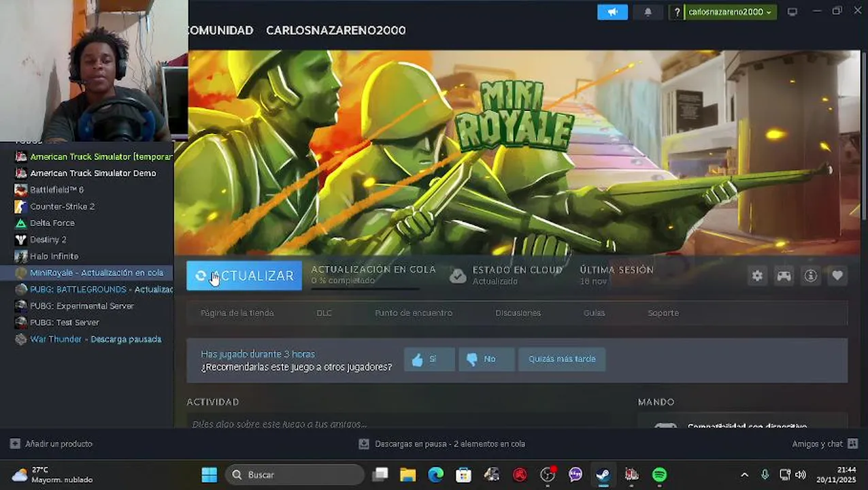
Task: Open Amigos y chat panel
Action: click(x=825, y=444)
